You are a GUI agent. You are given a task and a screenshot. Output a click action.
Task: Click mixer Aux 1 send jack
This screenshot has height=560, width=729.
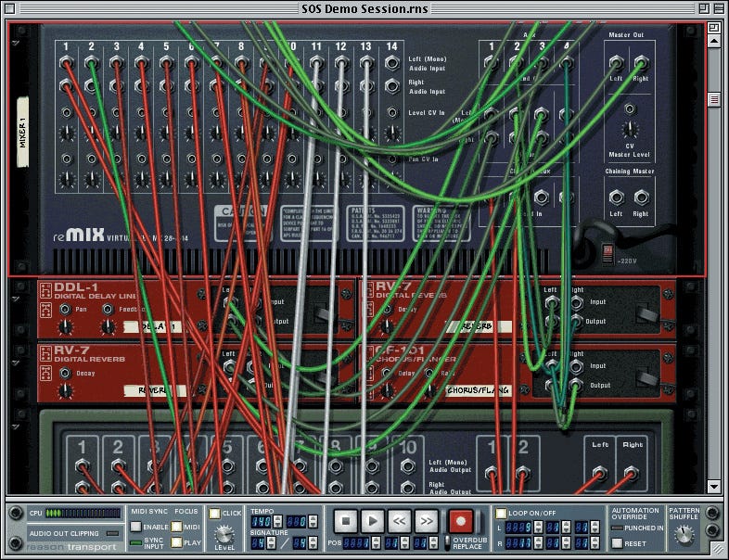[492, 62]
